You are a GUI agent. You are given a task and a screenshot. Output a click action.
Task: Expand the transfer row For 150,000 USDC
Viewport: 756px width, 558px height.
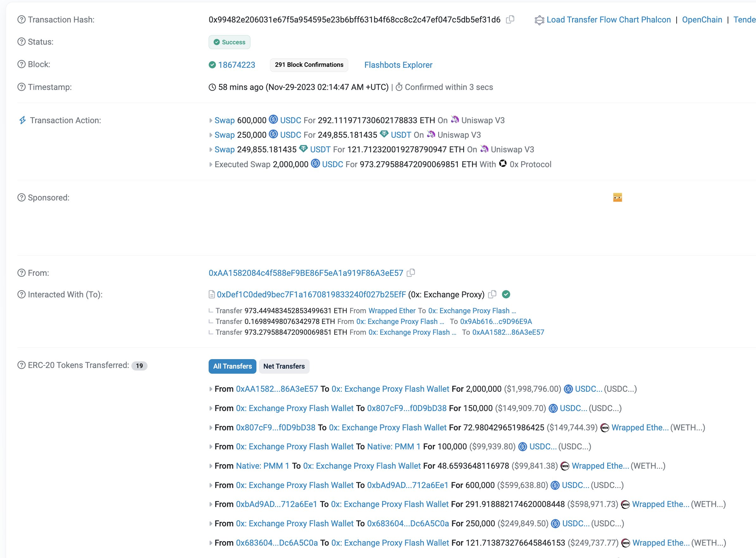click(211, 409)
